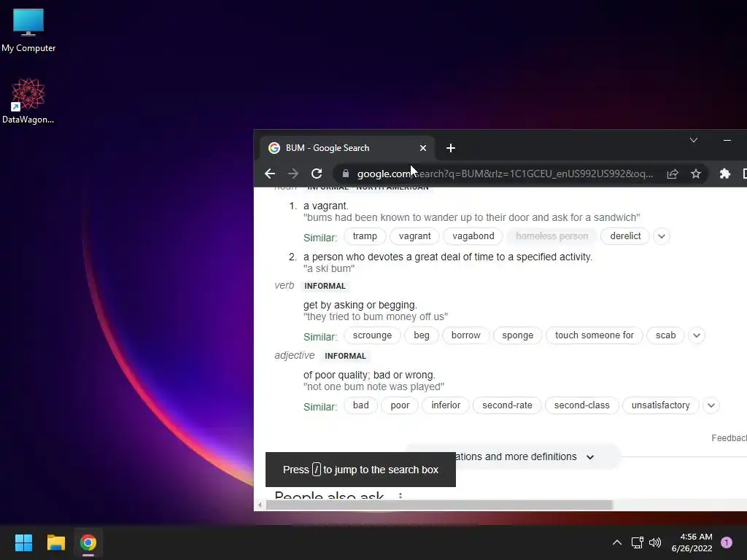Image resolution: width=747 pixels, height=560 pixels.
Task: Open the clock showing 4:56 AM
Action: pos(692,542)
